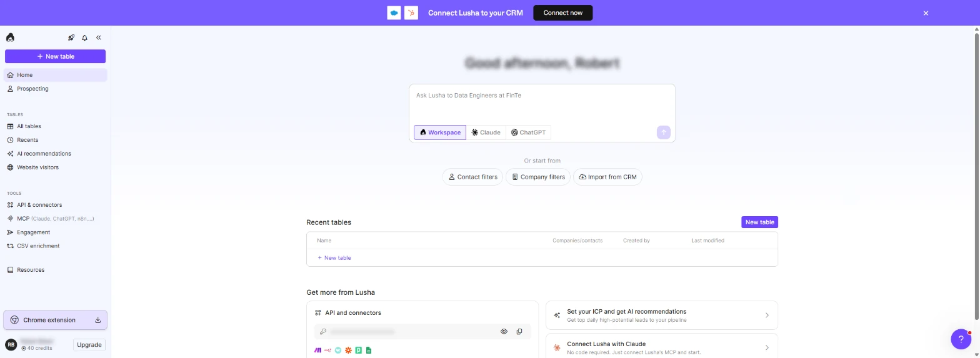Go to Home in the sidebar
The width and height of the screenshot is (980, 358).
click(x=55, y=75)
